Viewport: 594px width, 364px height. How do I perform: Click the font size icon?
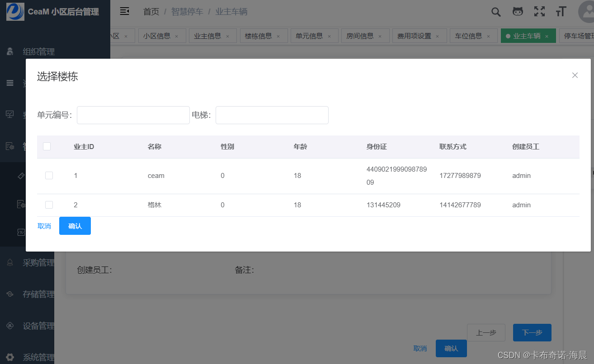561,12
